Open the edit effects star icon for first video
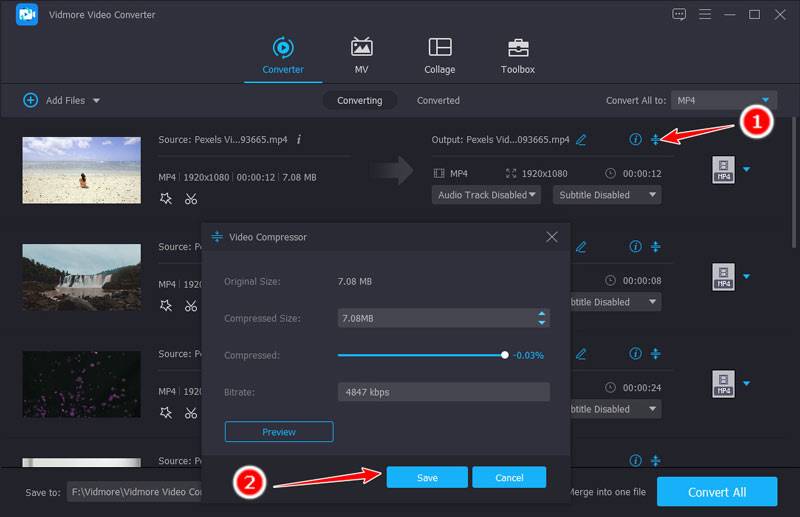The height and width of the screenshot is (517, 800). point(166,198)
